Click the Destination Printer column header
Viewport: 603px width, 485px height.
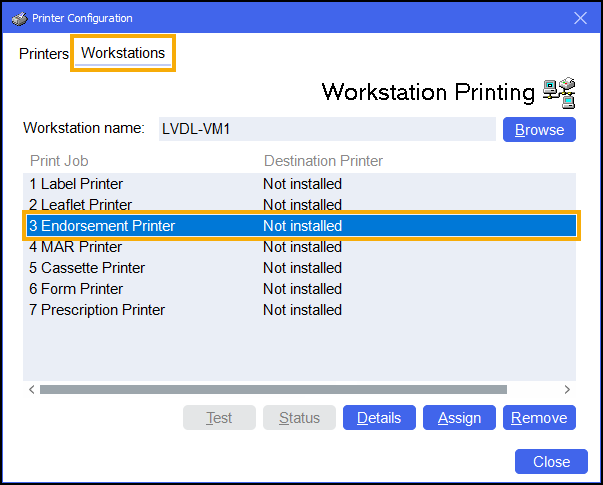tap(323, 161)
